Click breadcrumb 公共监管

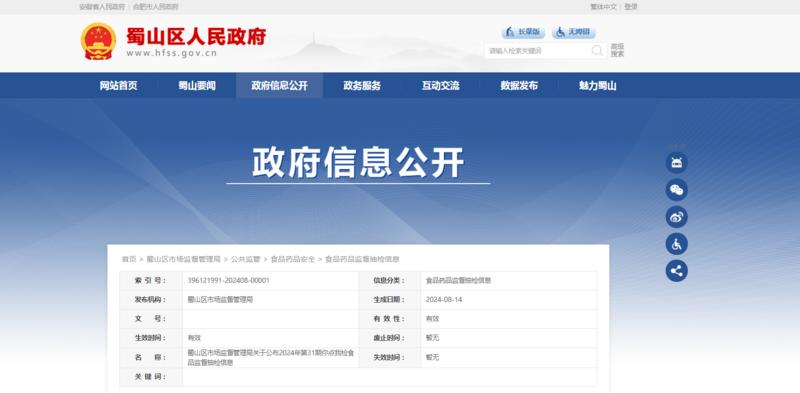245,259
